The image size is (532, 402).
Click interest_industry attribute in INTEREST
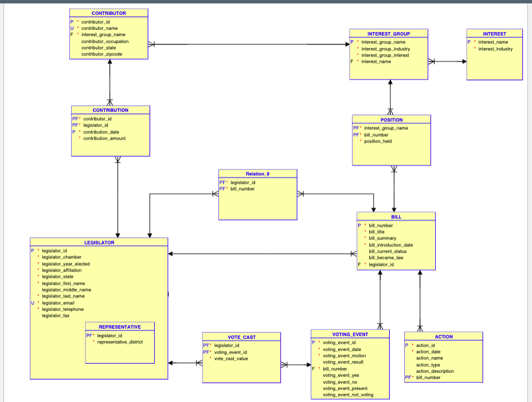pos(495,49)
